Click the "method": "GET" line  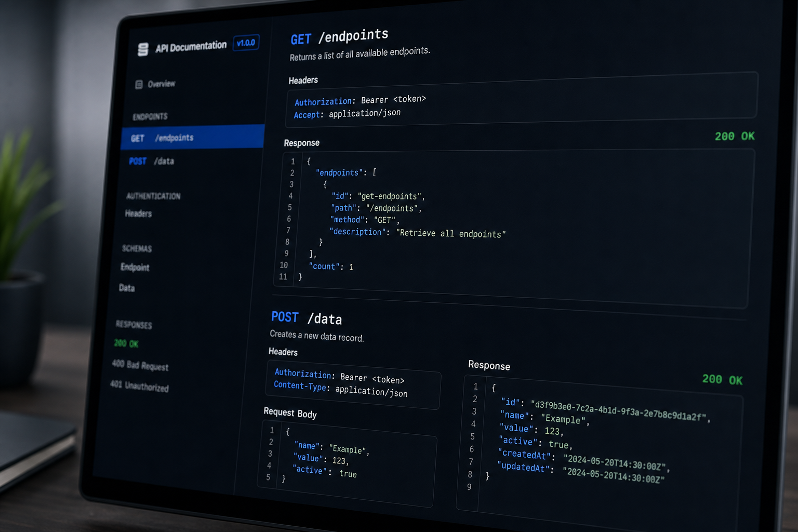tap(365, 220)
